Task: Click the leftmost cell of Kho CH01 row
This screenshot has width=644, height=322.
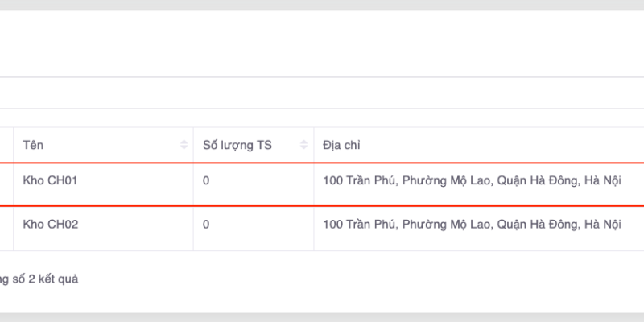Action: (x=6, y=182)
